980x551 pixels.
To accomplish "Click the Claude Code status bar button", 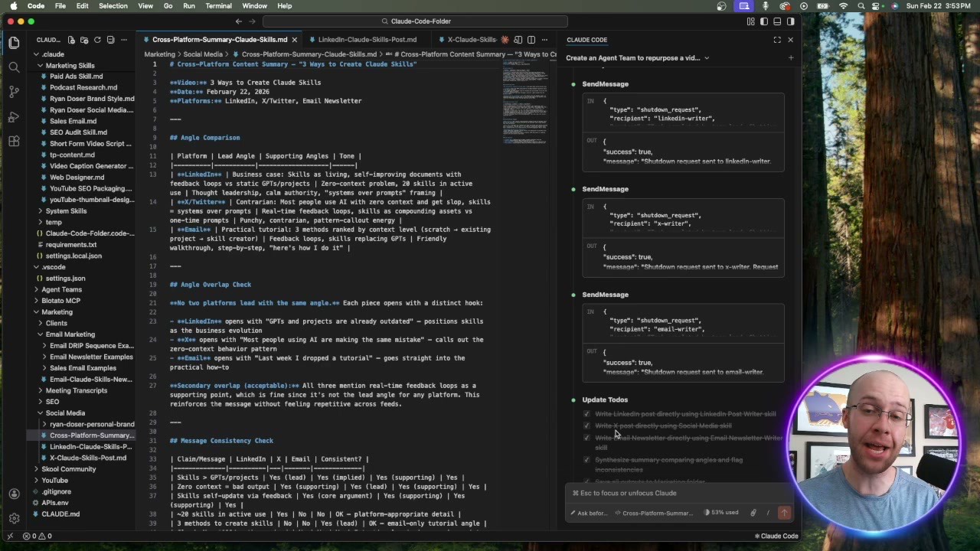I will coord(776,536).
